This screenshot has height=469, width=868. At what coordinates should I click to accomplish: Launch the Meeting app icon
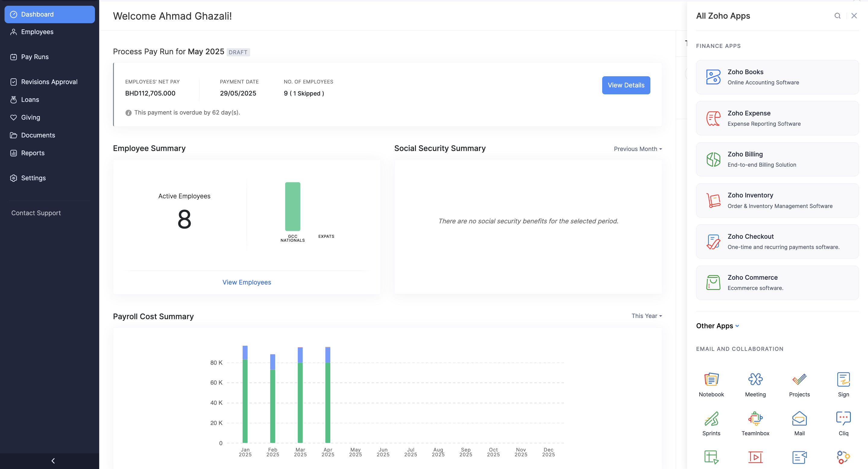point(755,379)
